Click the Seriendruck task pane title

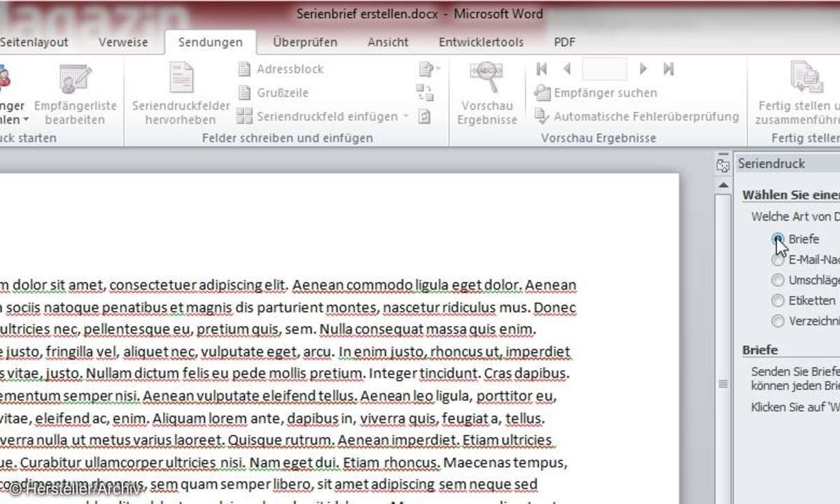771,164
